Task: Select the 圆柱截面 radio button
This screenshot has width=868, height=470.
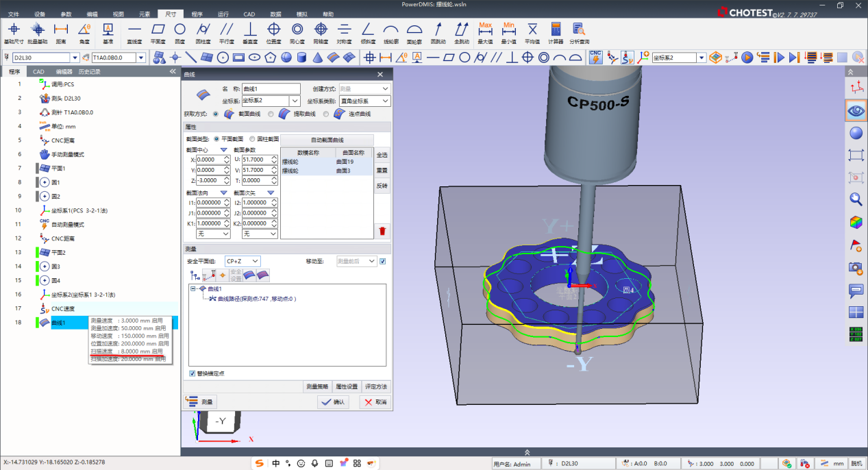Action: [252, 138]
